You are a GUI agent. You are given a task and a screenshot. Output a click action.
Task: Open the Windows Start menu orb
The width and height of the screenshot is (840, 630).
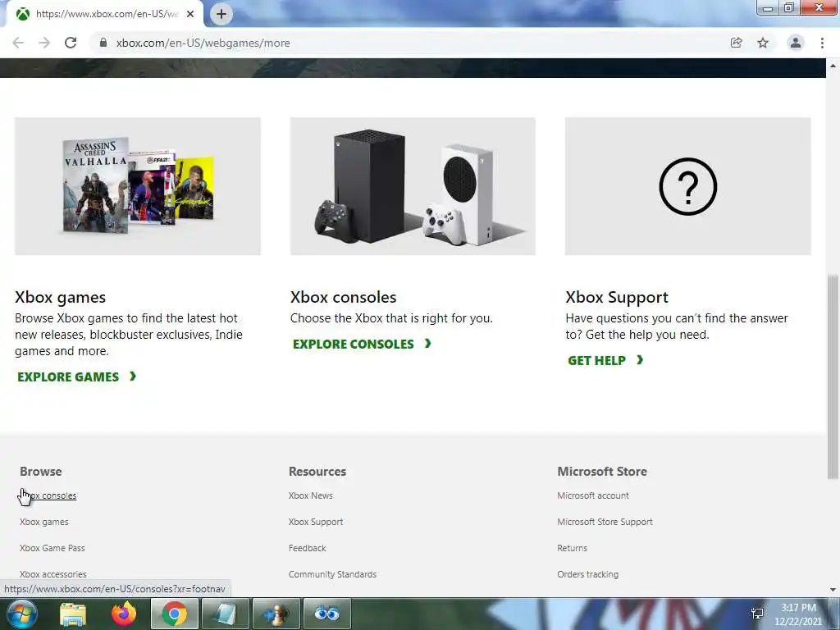[21, 614]
